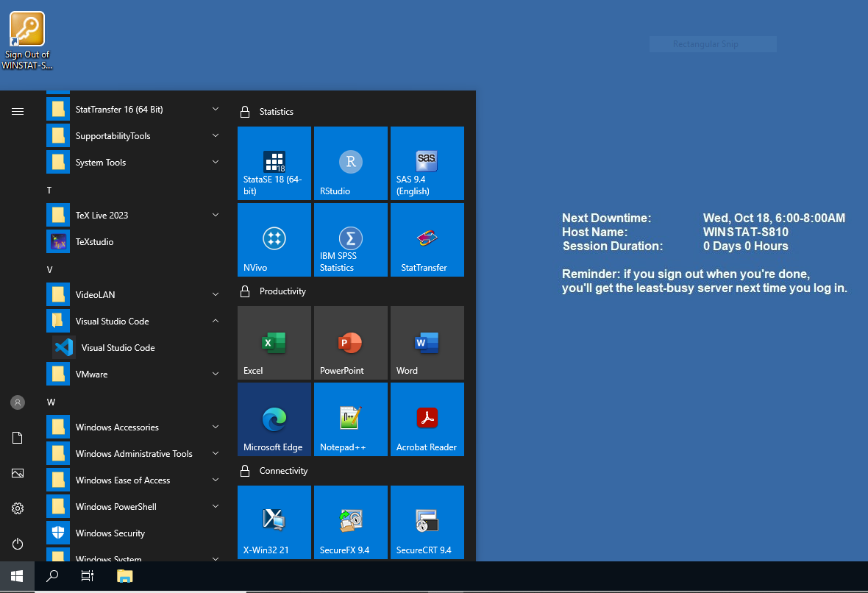Expand the TeX Live 2023 folder

coord(216,216)
